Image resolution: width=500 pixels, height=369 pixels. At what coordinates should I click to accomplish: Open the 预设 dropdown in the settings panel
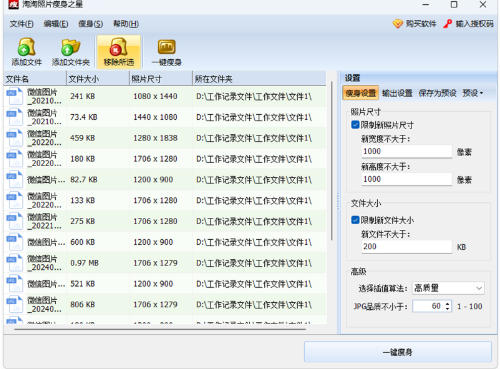tap(473, 93)
